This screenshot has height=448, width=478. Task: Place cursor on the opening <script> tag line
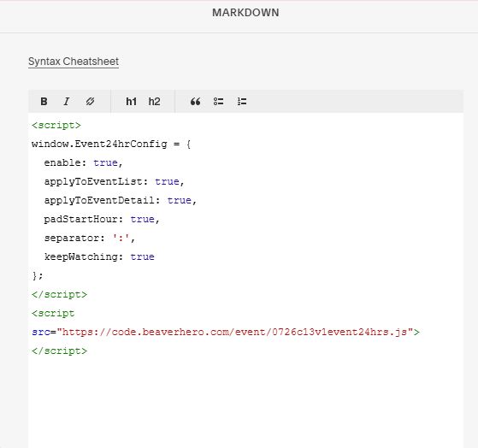56,126
